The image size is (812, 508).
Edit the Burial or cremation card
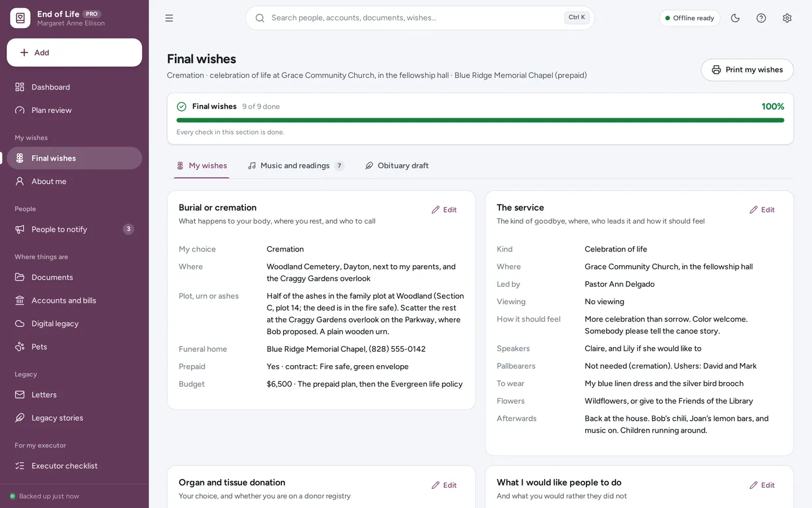pos(444,210)
